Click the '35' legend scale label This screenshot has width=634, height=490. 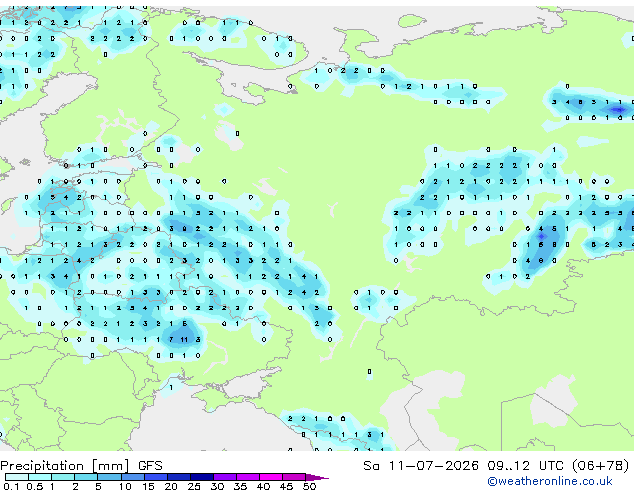tap(240, 486)
